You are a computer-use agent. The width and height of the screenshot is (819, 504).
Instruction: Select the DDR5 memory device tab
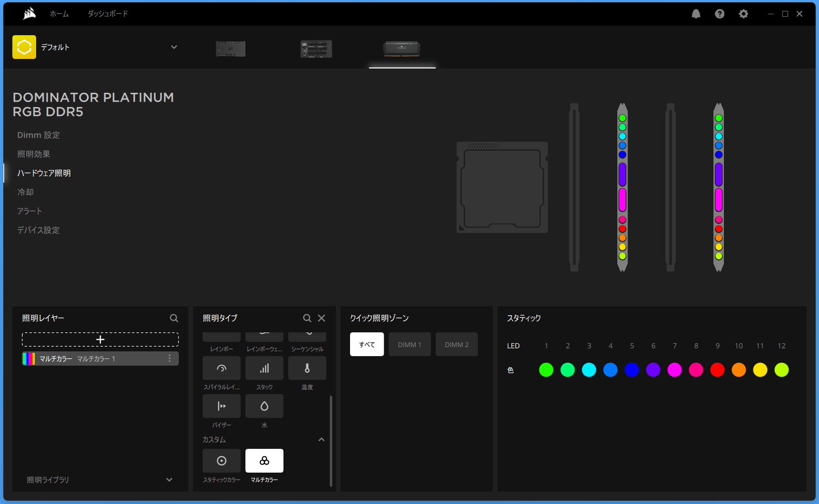[x=402, y=48]
